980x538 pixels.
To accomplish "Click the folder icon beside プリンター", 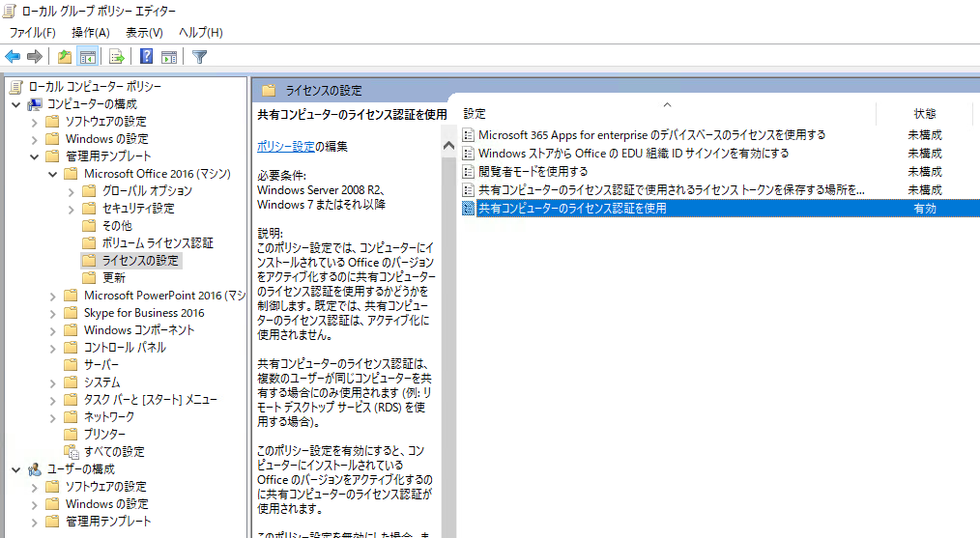I will [x=72, y=434].
